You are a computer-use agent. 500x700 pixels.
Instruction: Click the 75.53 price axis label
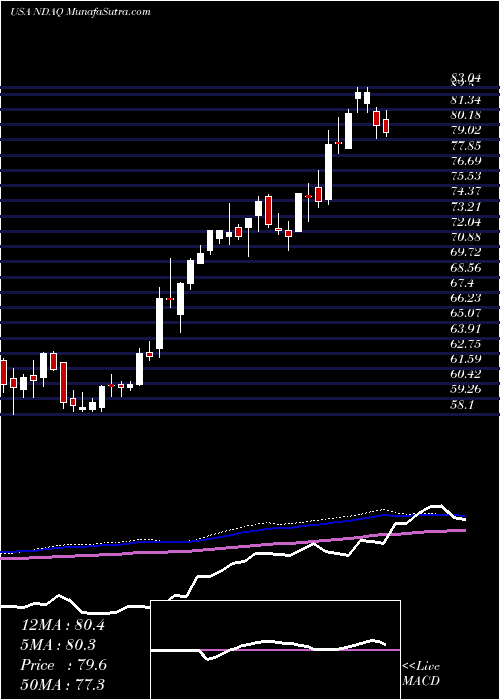tap(465, 175)
